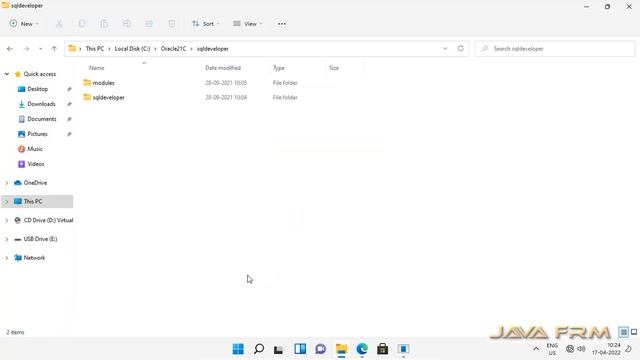
Task: Select sqldeveloper breadcrumb in address bar
Action: 213,49
